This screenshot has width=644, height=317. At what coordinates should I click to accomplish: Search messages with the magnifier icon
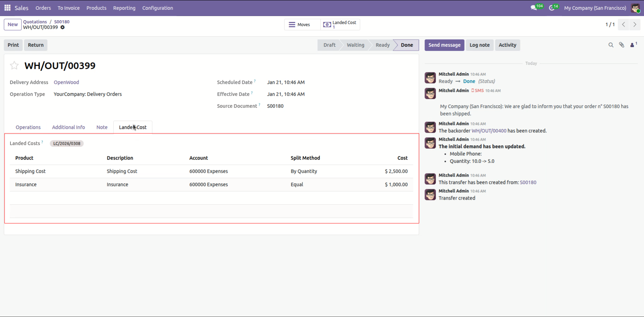pos(611,45)
